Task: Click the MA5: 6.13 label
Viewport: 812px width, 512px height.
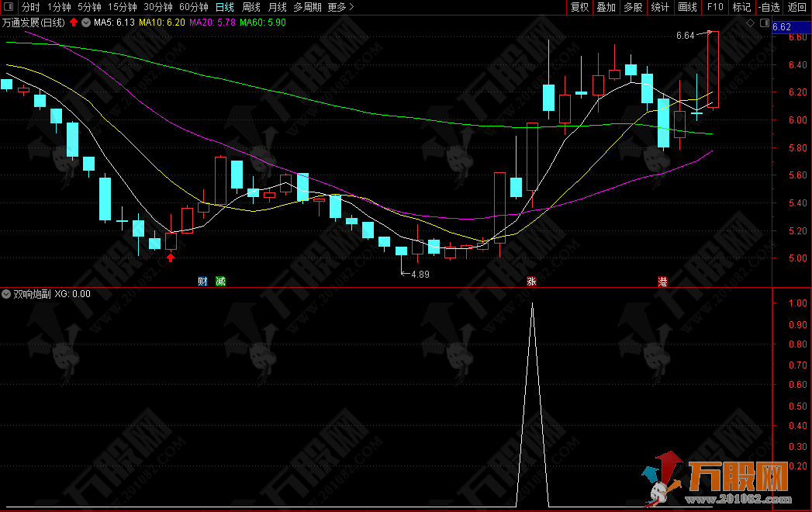Action: [x=114, y=22]
